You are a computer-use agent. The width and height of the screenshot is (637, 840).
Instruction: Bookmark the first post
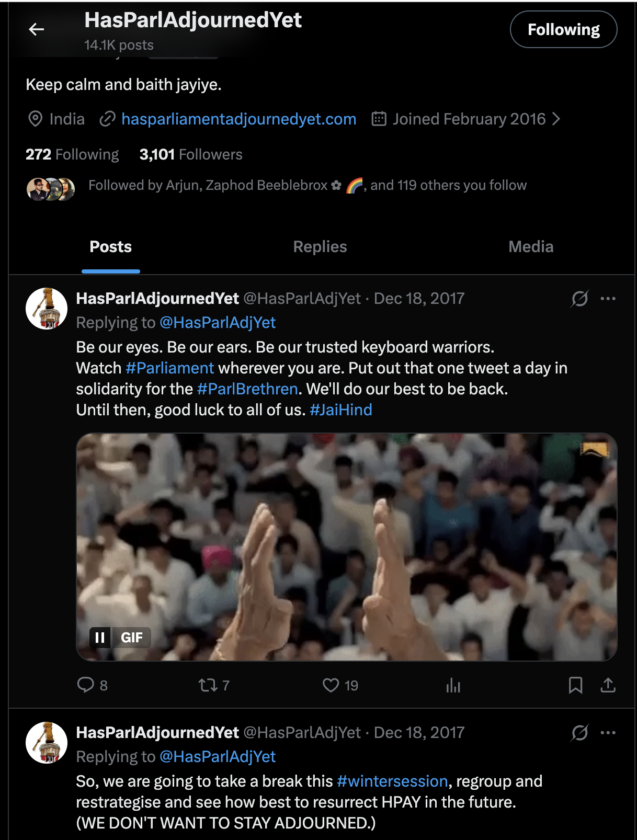(575, 685)
